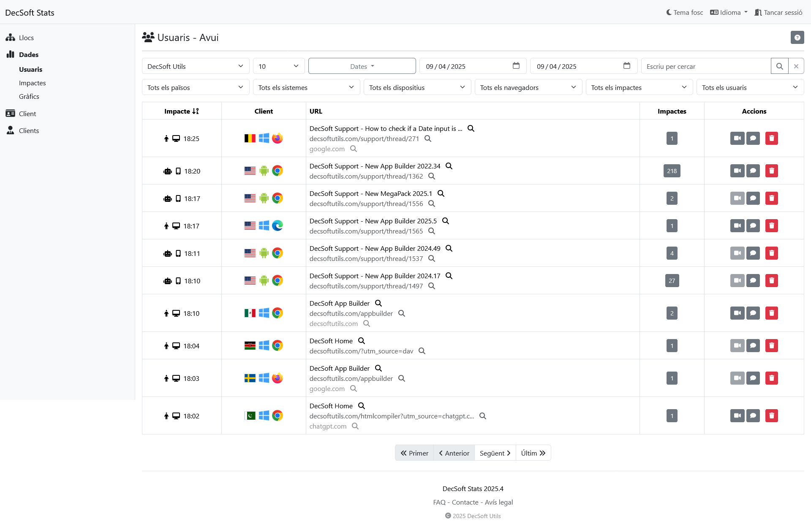Image resolution: width=811 pixels, height=532 pixels.
Task: Expand the Idioma language dropdown
Action: point(728,12)
